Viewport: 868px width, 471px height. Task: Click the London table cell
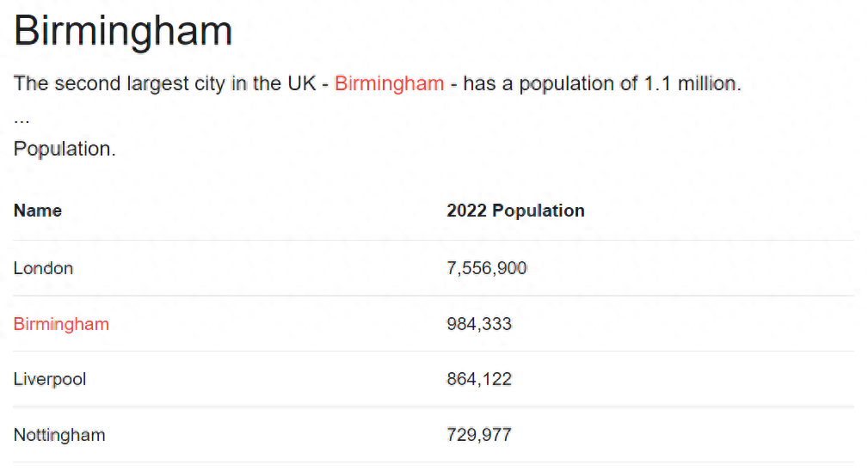click(x=43, y=268)
